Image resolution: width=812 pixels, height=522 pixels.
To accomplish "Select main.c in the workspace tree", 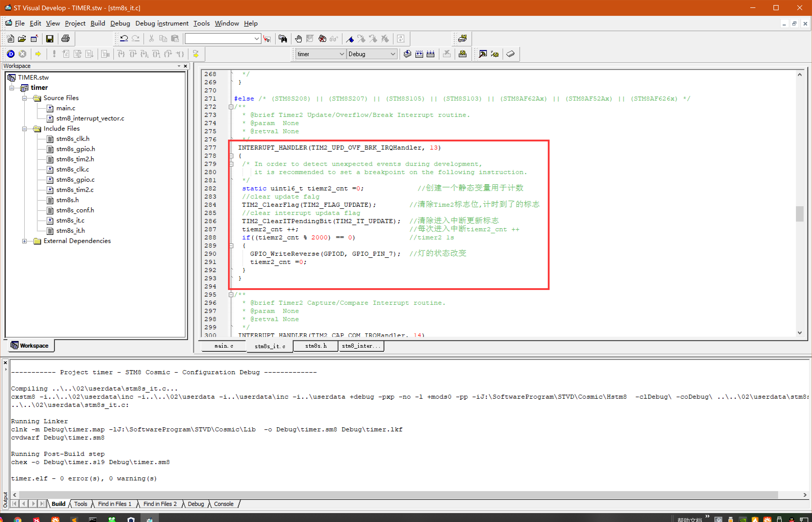I will click(x=66, y=108).
